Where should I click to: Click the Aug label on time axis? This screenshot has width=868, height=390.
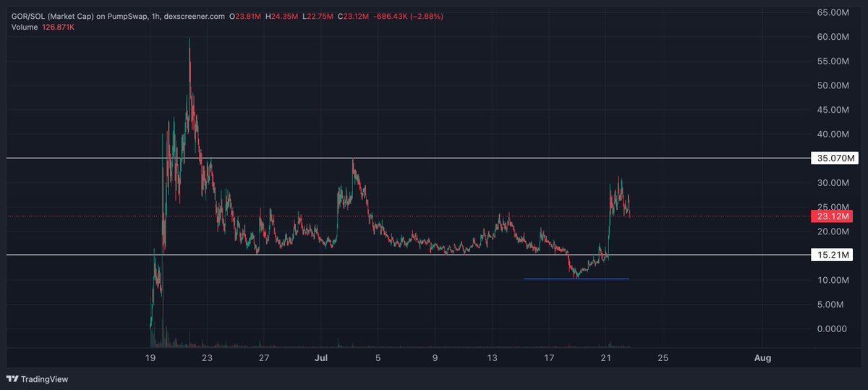(x=762, y=358)
